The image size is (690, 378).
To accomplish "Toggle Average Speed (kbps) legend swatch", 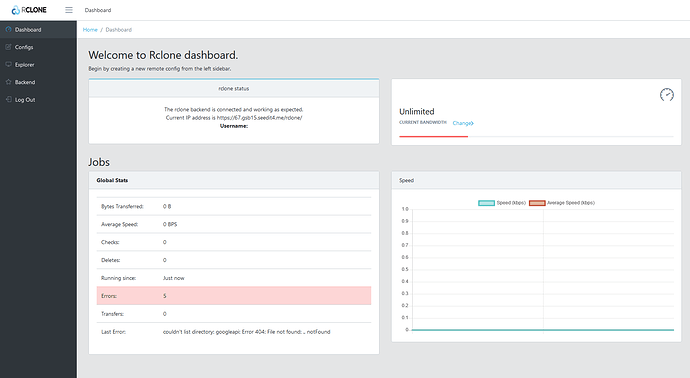I will point(537,203).
